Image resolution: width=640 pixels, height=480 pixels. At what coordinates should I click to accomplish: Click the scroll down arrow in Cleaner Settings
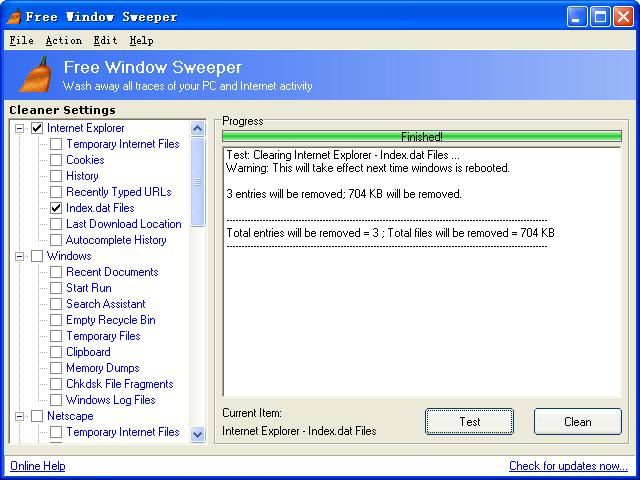(198, 434)
